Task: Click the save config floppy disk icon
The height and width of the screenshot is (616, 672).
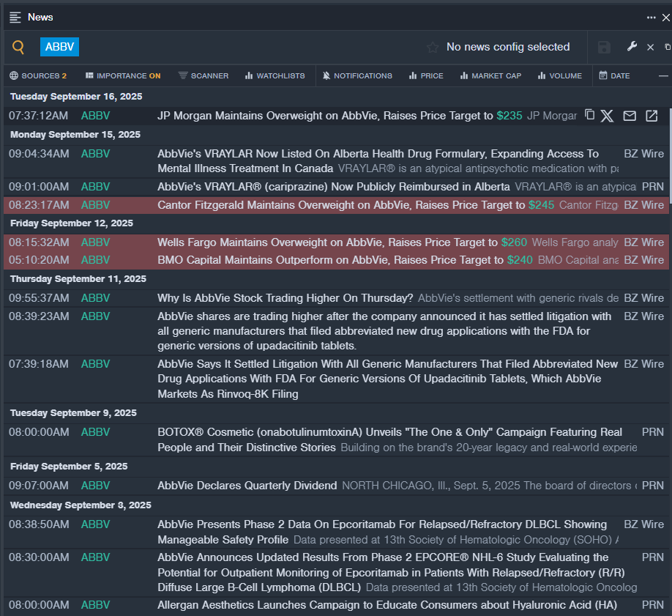Action: pos(604,48)
